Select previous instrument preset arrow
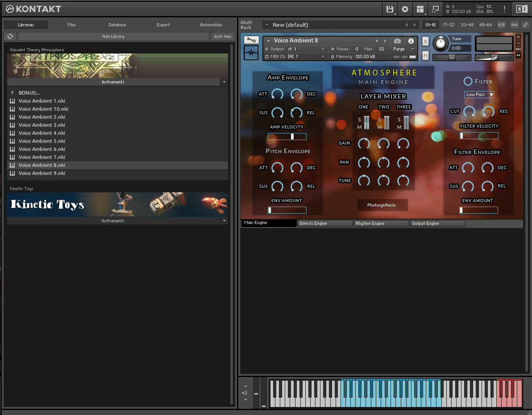Screen dimensions: 532x415 [377, 41]
